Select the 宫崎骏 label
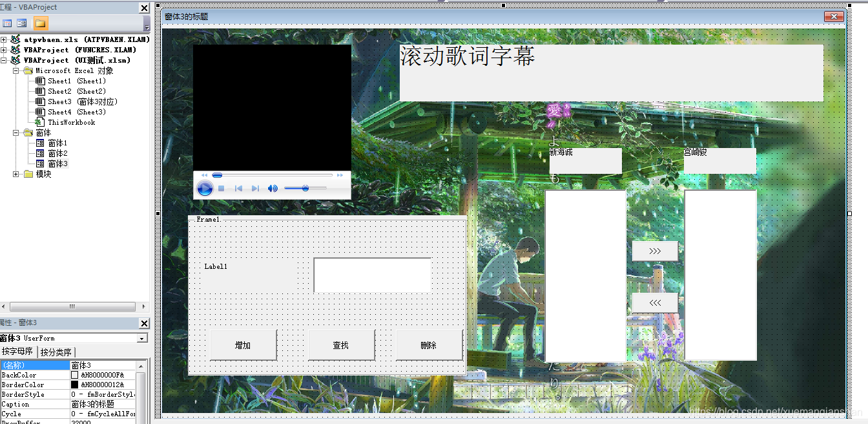868x424 pixels. click(x=720, y=161)
